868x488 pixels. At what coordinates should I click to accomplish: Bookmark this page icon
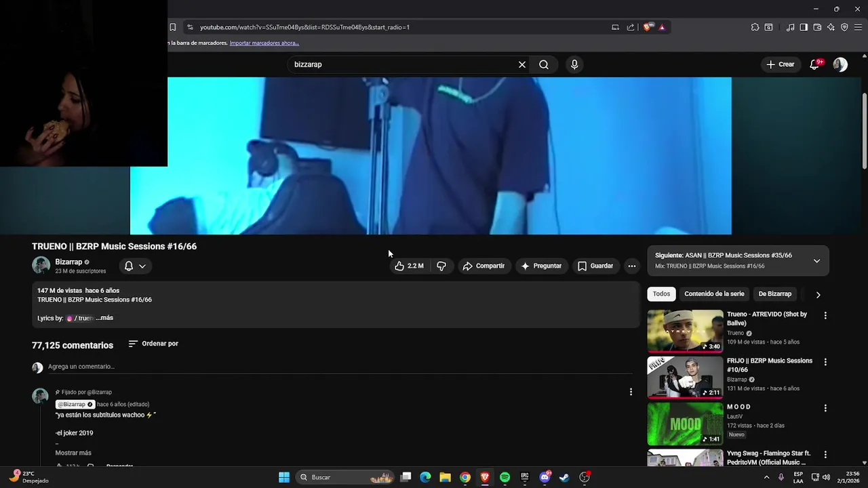172,27
